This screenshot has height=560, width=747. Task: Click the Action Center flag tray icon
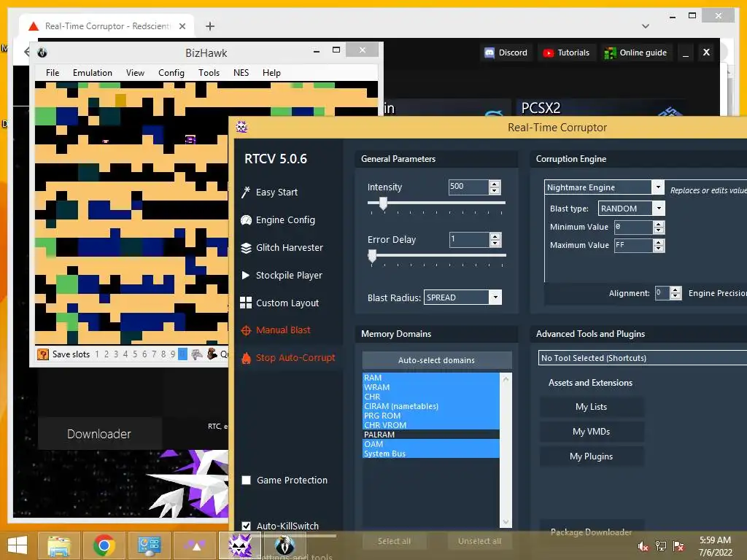tap(678, 545)
